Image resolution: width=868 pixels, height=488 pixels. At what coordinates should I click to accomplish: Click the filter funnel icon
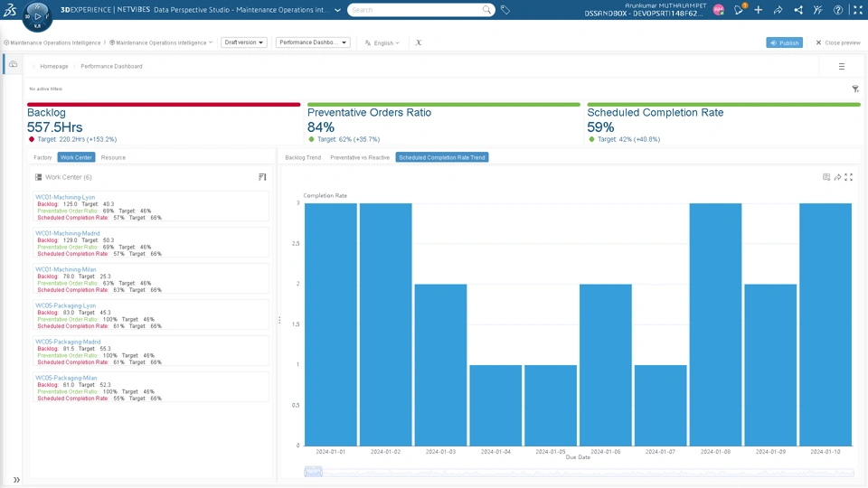[855, 89]
